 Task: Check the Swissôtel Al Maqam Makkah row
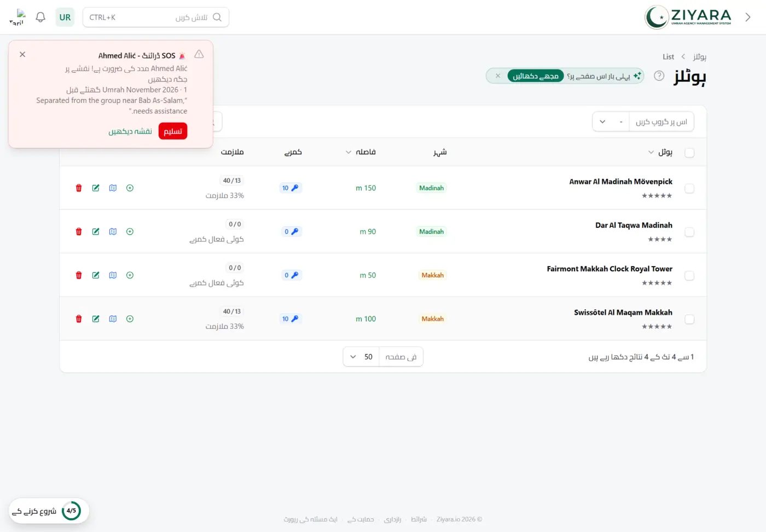click(689, 319)
